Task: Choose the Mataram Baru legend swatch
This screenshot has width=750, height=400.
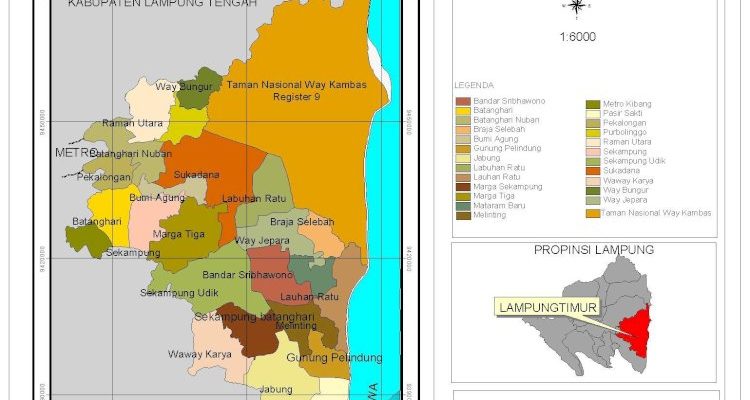Action: coord(462,205)
